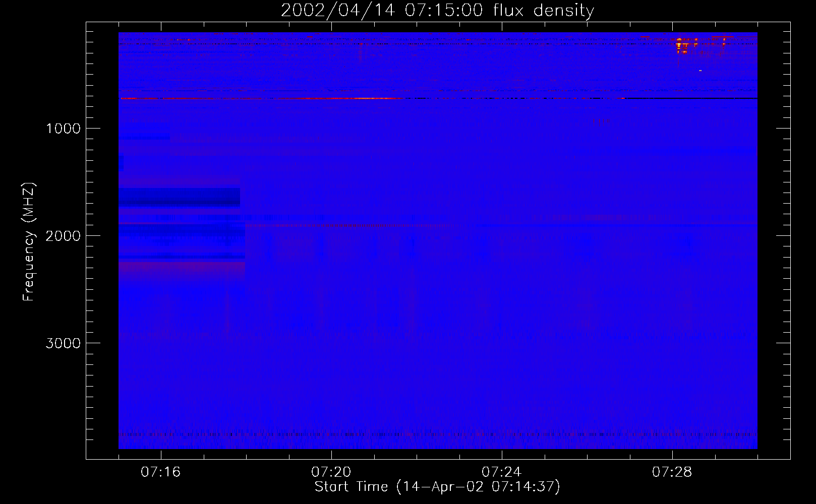Image resolution: width=816 pixels, height=504 pixels.
Task: Click the red horizontal interference line near 700 MHz
Action: (x=262, y=98)
